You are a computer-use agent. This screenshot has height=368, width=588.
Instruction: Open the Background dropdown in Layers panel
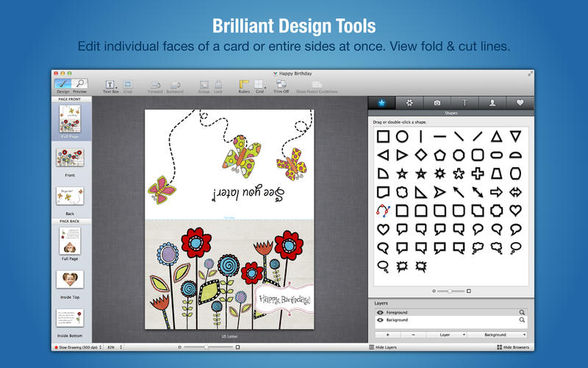(498, 334)
